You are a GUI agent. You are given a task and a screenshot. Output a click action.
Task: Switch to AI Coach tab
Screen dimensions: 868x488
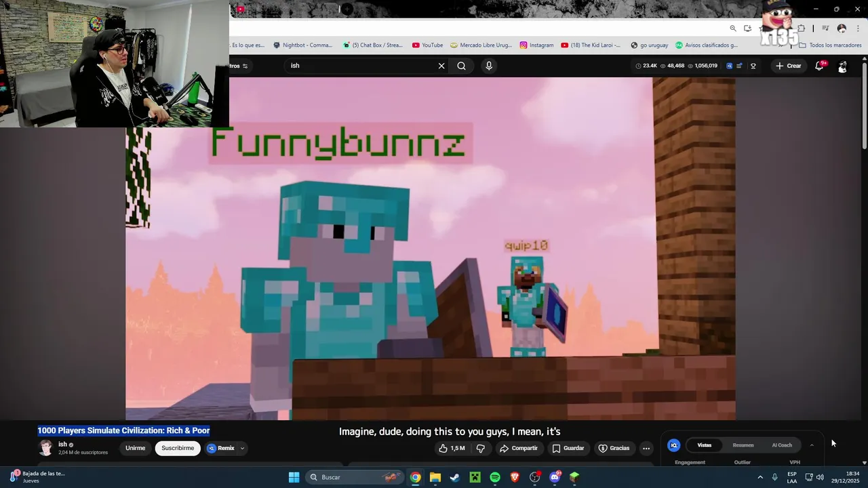pos(782,445)
